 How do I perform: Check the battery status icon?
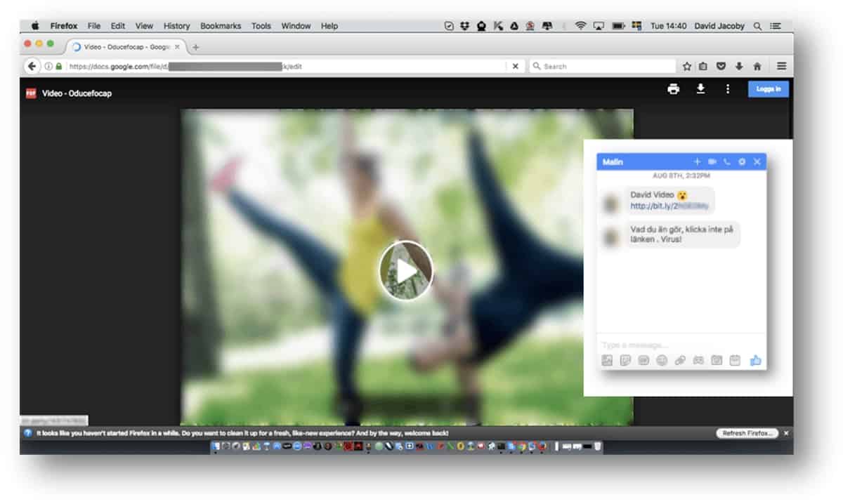(618, 26)
